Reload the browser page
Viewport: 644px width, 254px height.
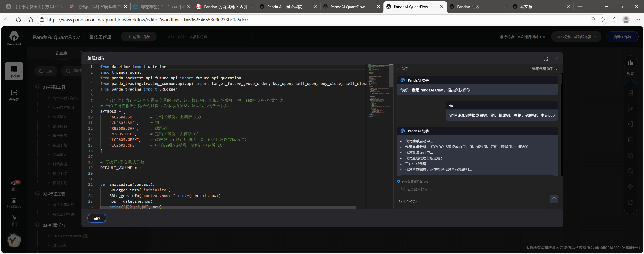coord(19,19)
